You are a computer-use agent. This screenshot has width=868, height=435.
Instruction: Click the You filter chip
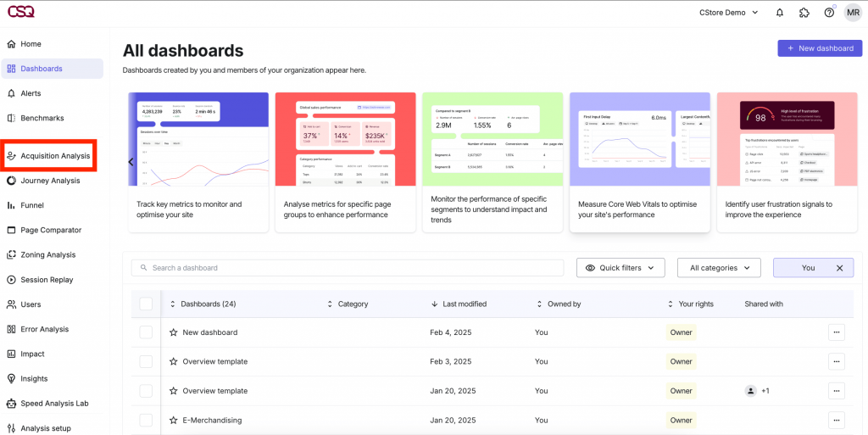[x=813, y=268]
